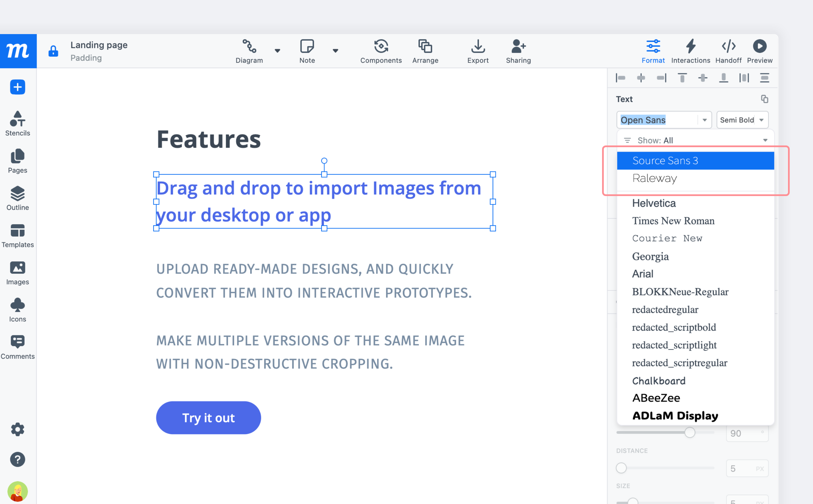Screen dimensions: 813x504
Task: Click the angle slider handle near 90
Action: [x=690, y=432]
